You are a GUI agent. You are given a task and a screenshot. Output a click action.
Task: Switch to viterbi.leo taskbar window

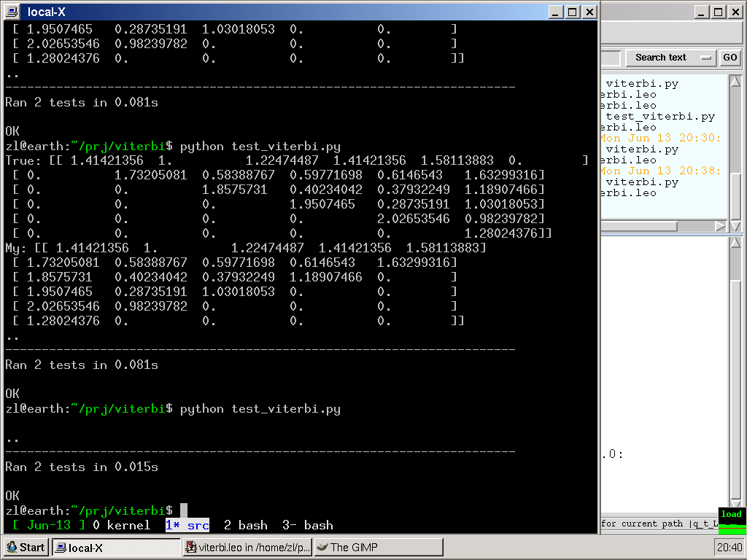[248, 548]
